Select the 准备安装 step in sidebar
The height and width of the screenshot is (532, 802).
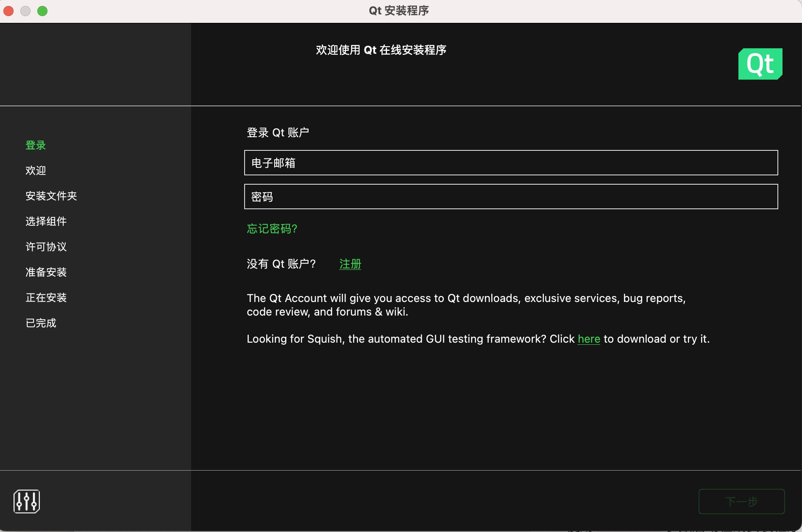46,272
